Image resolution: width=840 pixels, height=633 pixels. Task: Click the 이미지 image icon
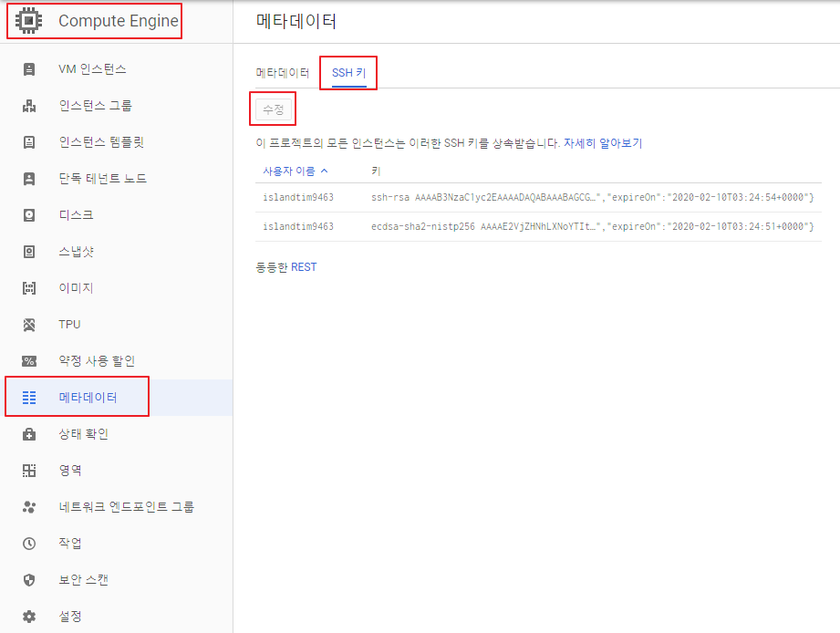tap(29, 287)
